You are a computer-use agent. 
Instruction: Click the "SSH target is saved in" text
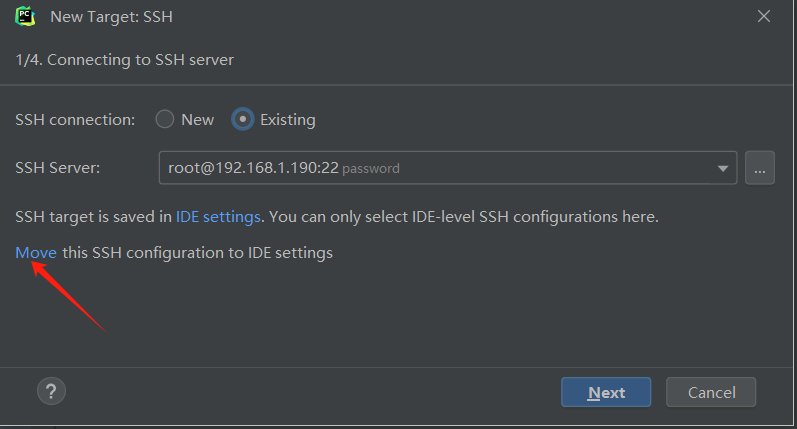pos(93,216)
